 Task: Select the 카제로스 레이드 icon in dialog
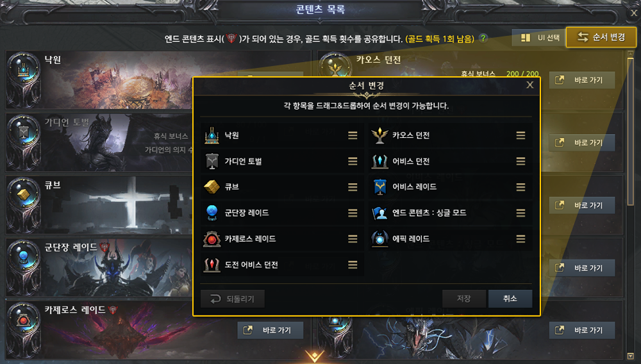(x=212, y=238)
